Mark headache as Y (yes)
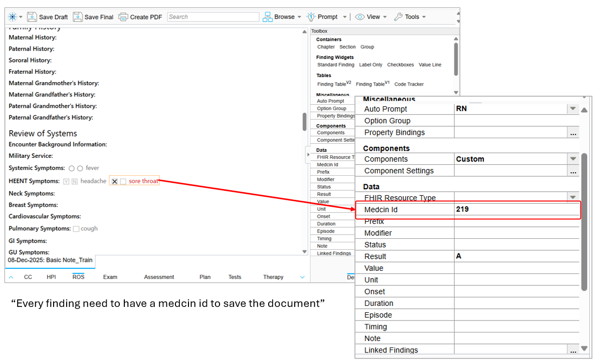The height and width of the screenshot is (364, 600). click(x=66, y=181)
